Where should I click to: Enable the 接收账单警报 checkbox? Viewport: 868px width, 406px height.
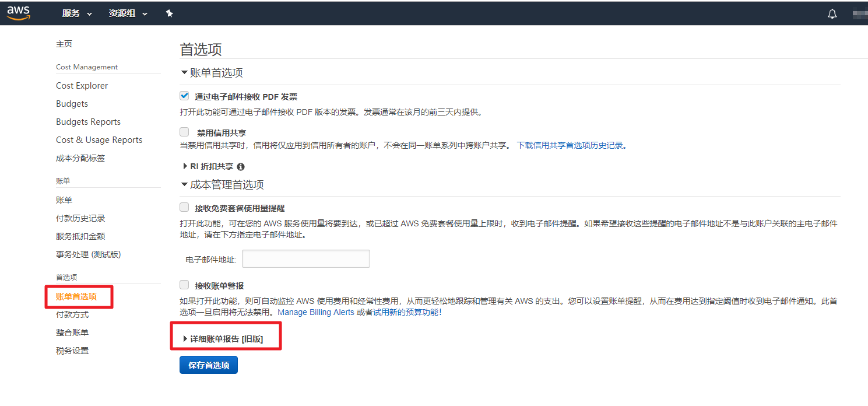point(184,285)
